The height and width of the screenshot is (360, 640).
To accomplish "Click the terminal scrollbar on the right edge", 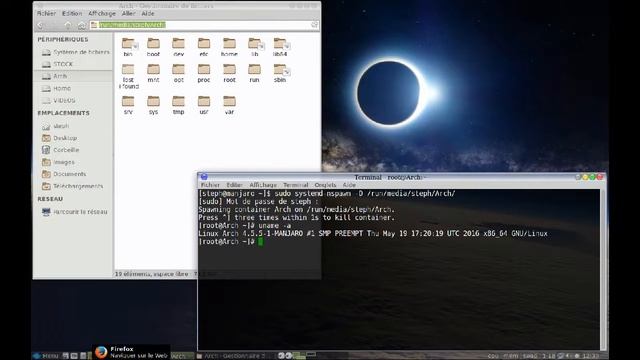I will pyautogui.click(x=602, y=269).
